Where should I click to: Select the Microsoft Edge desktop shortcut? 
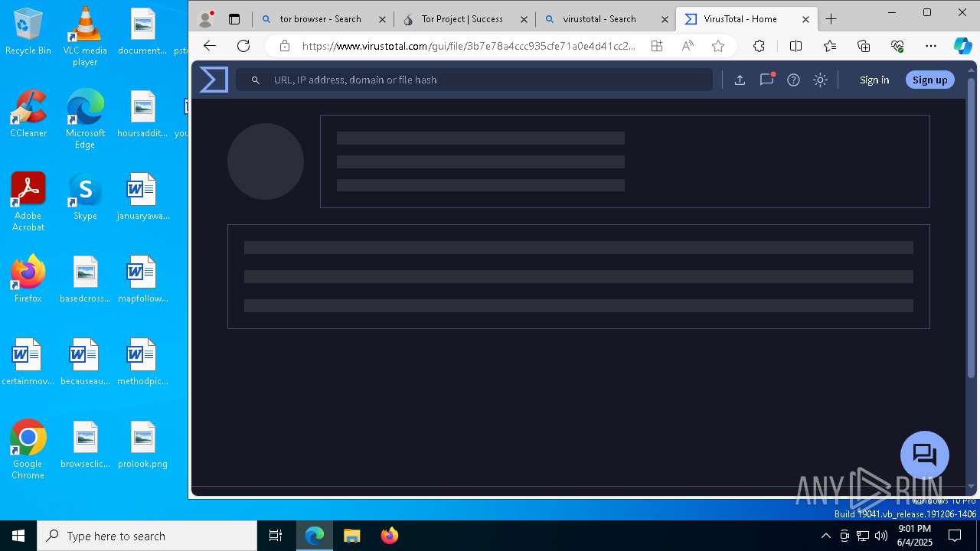(85, 119)
